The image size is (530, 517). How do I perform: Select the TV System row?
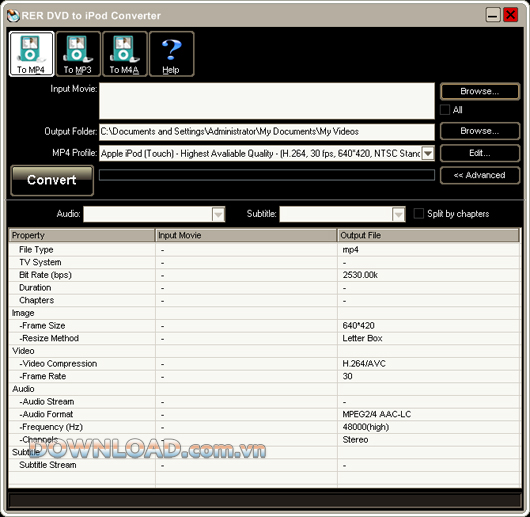coord(264,263)
